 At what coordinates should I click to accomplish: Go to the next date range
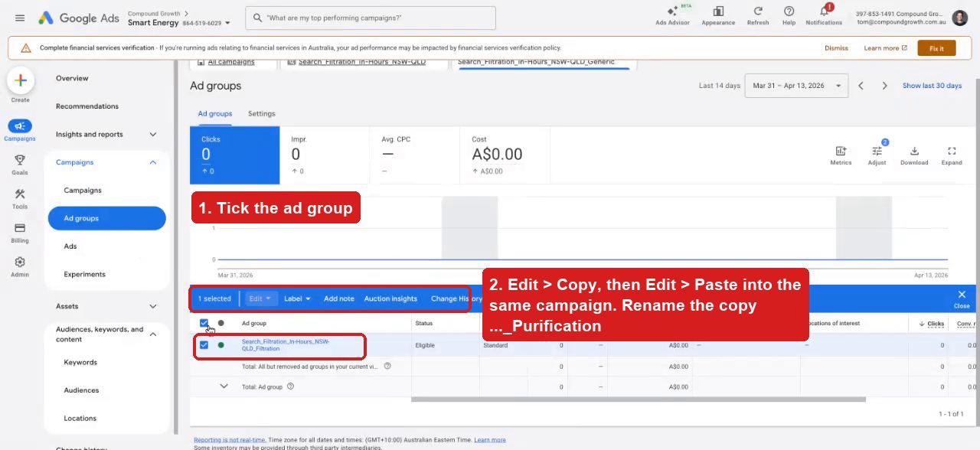(x=884, y=86)
